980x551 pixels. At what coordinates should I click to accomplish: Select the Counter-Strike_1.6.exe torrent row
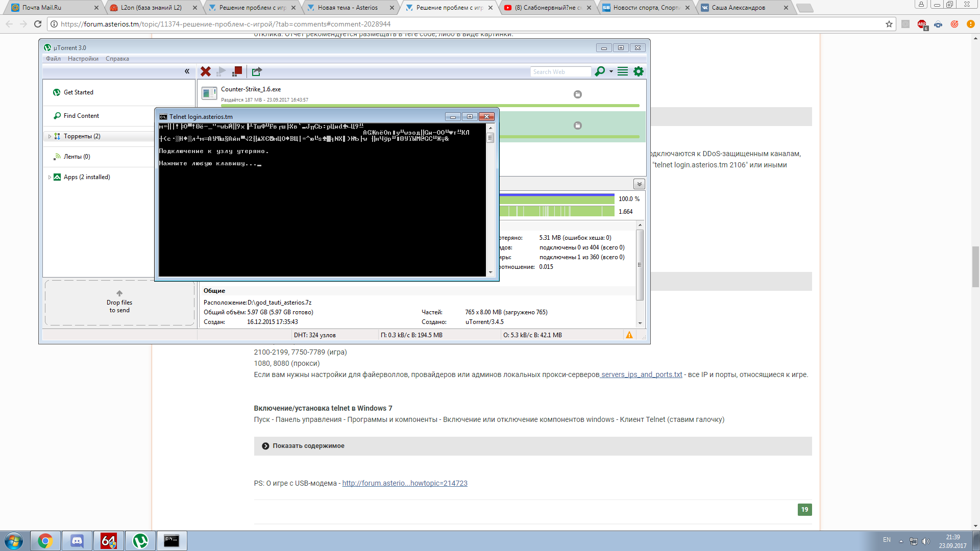[x=422, y=95]
